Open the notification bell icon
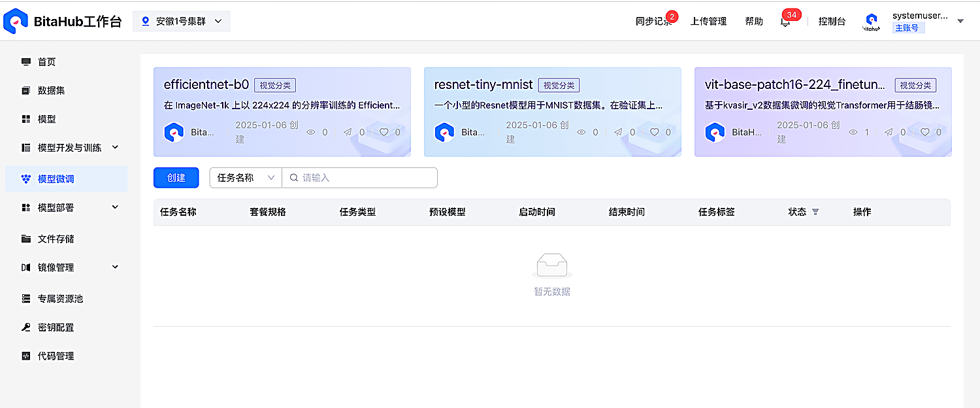980x408 pixels. pos(785,22)
